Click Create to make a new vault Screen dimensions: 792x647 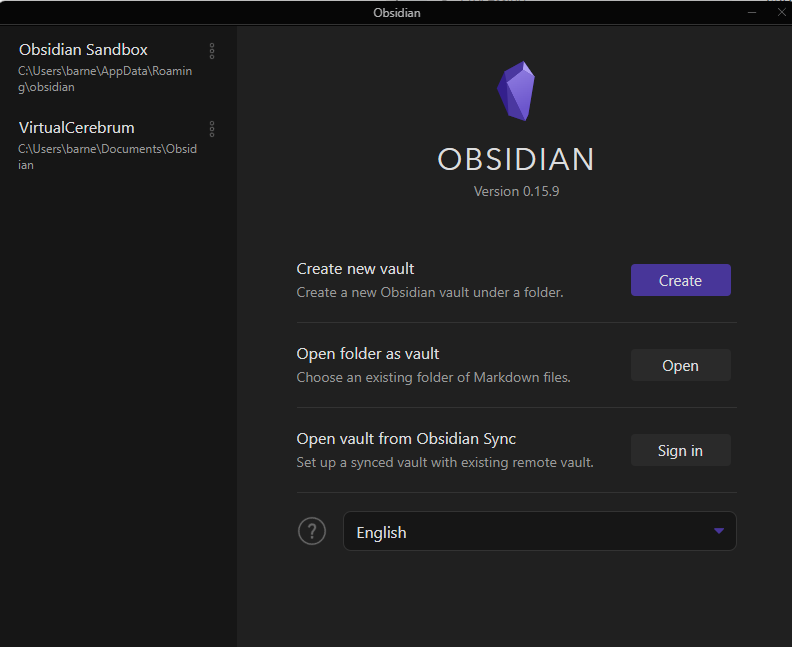click(x=680, y=280)
